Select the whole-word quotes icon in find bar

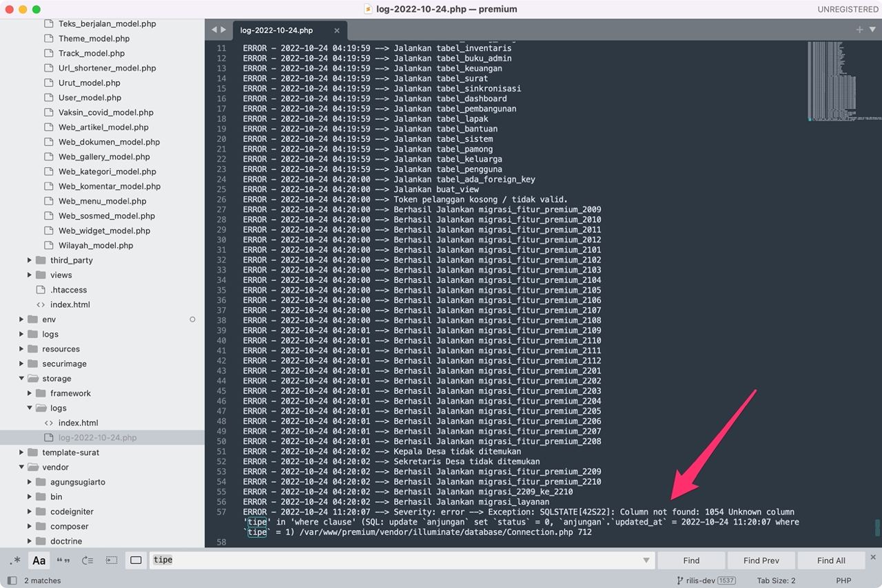pyautogui.click(x=62, y=560)
